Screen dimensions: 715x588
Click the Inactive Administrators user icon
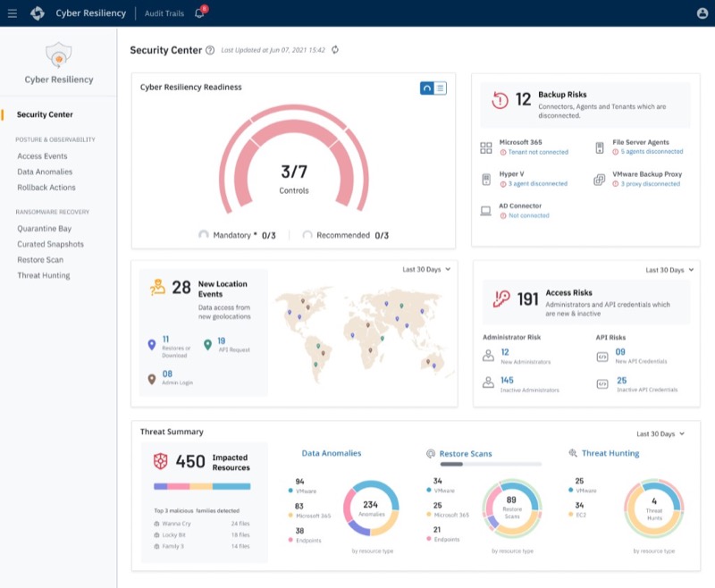point(488,382)
